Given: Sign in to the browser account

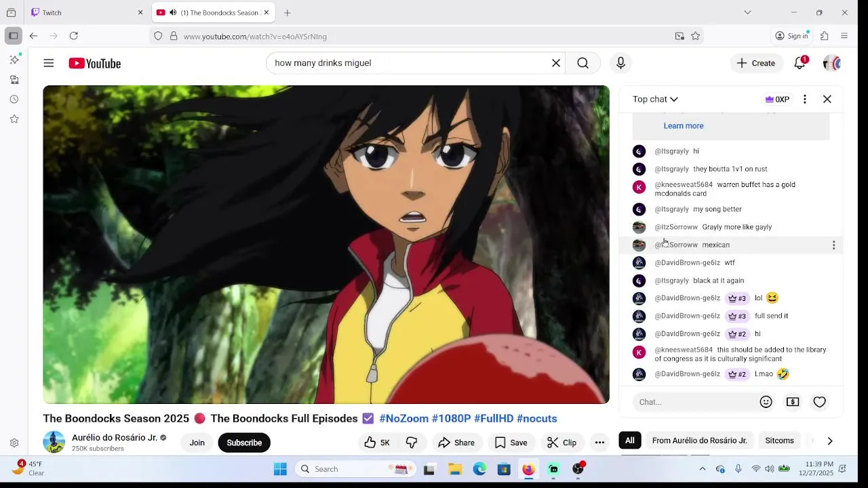Looking at the screenshot, I should pos(792,36).
